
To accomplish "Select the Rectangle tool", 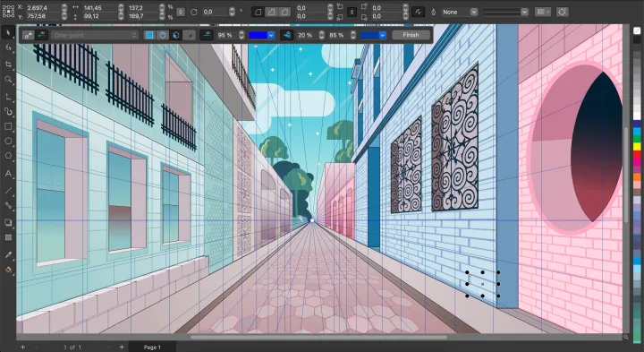I will point(8,126).
